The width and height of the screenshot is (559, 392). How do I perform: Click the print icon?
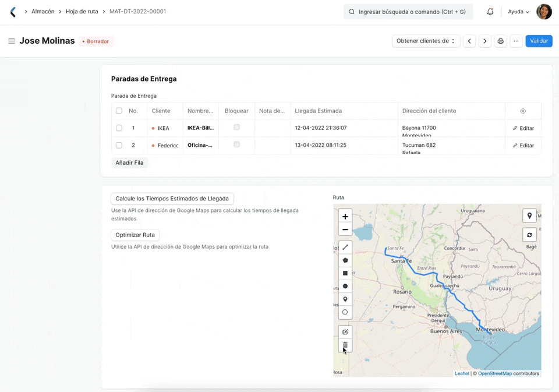[501, 41]
